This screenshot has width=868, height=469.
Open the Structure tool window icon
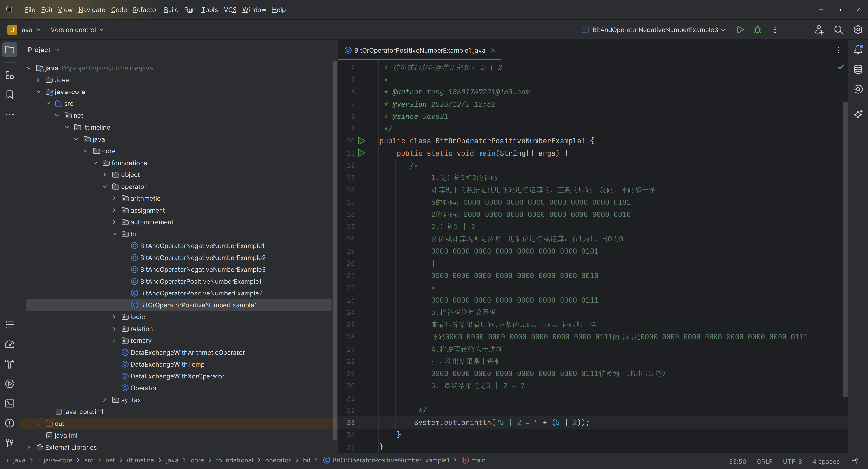(x=10, y=75)
